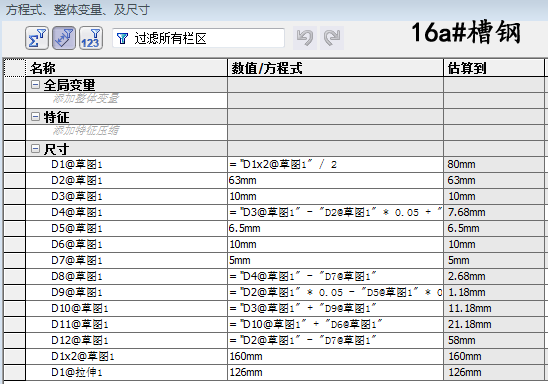The height and width of the screenshot is (384, 548).
Task: Click the 11.18mm evaluated result cell
Action: tap(494, 309)
